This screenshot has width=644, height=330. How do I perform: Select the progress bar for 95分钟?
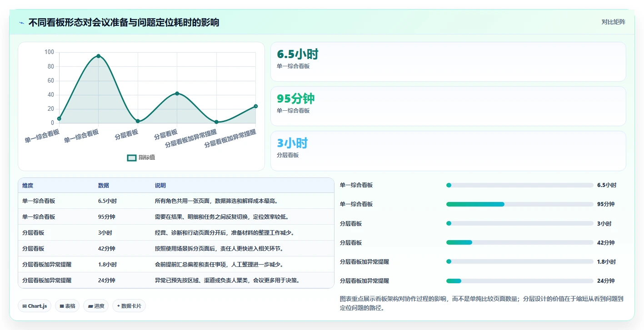pyautogui.click(x=520, y=204)
